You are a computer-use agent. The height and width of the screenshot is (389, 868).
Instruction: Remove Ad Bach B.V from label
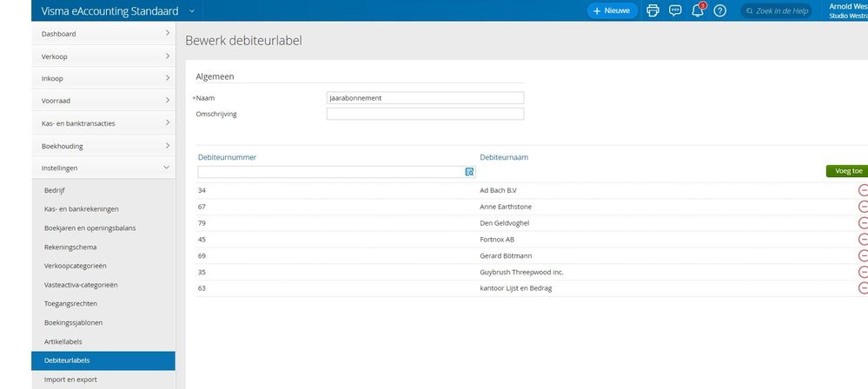[863, 190]
